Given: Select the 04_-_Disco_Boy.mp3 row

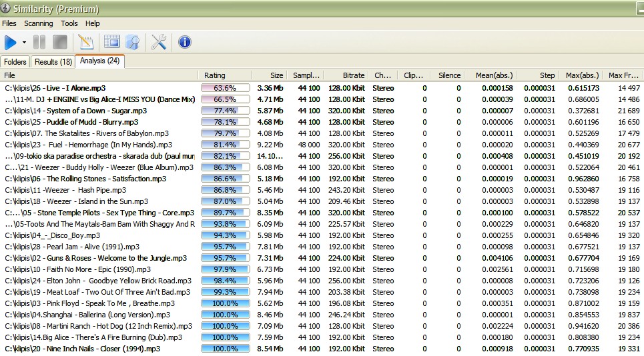Looking at the screenshot, I should pos(322,235).
